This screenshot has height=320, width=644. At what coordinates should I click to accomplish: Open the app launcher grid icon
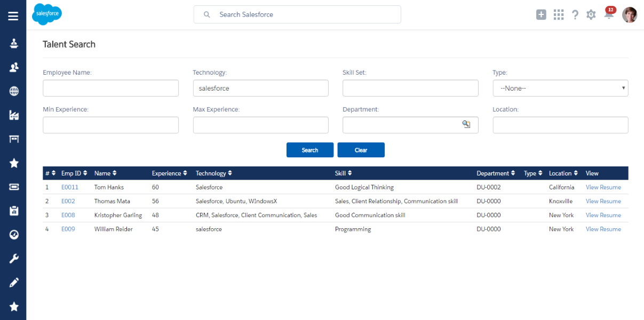[559, 15]
